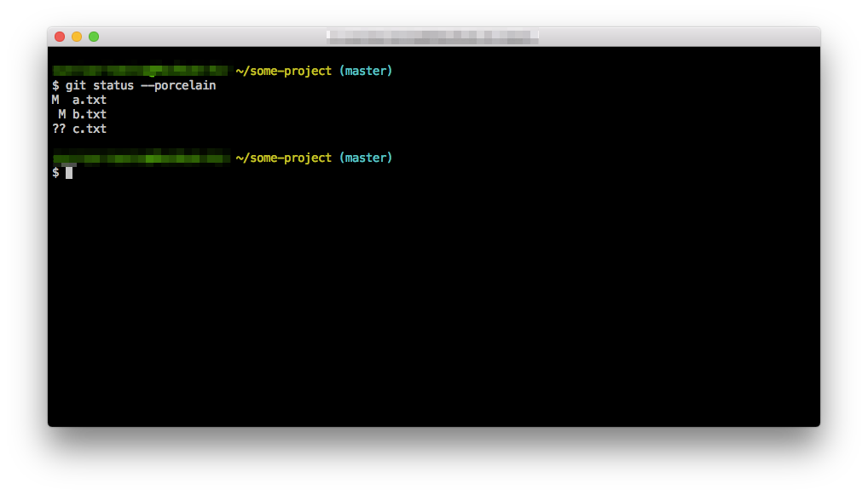Select the a.txt filename in the output
The height and width of the screenshot is (495, 868).
(89, 100)
